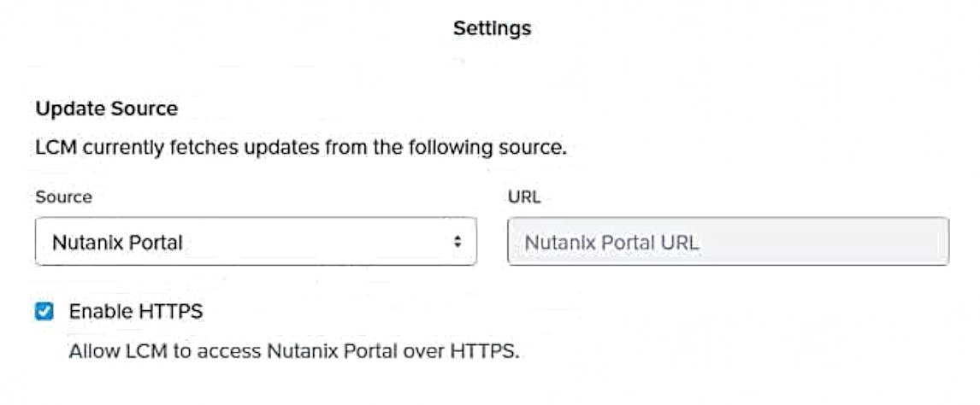
Task: Open the Source dropdown
Action: coord(255,242)
